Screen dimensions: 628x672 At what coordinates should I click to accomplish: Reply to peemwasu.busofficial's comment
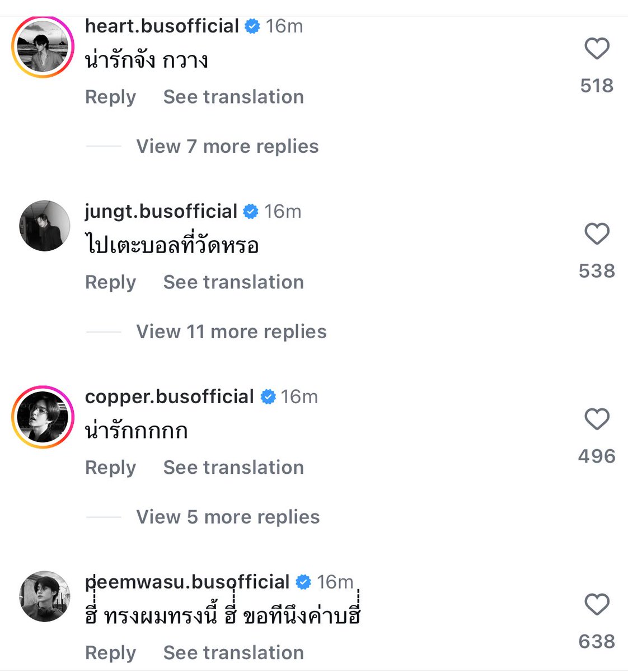110,653
